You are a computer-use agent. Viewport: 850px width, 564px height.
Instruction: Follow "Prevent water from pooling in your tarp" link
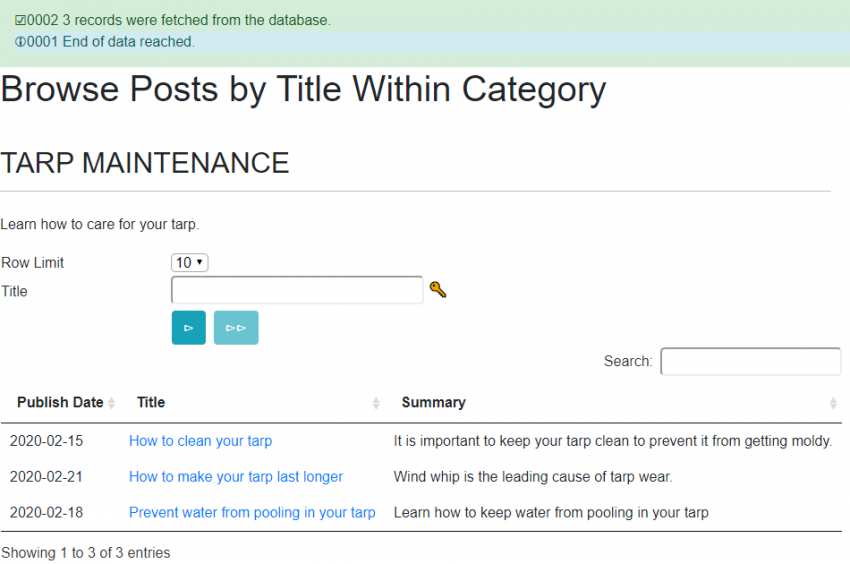[252, 513]
